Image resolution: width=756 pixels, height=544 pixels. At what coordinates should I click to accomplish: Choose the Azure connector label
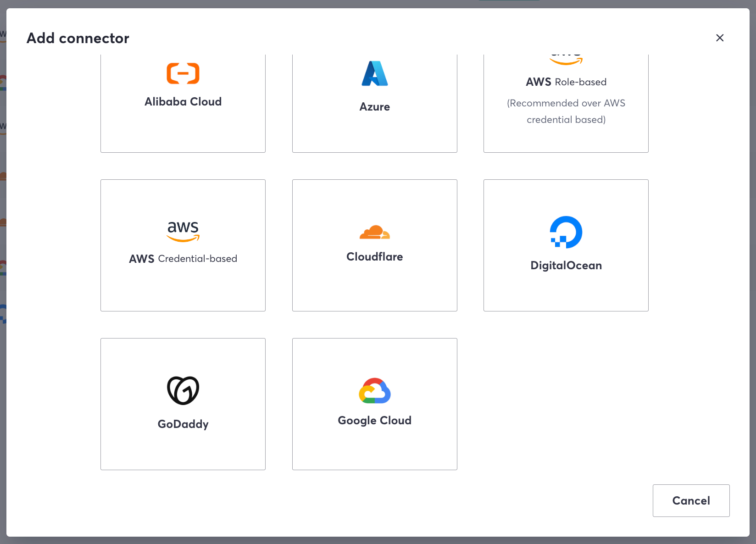pyautogui.click(x=375, y=107)
